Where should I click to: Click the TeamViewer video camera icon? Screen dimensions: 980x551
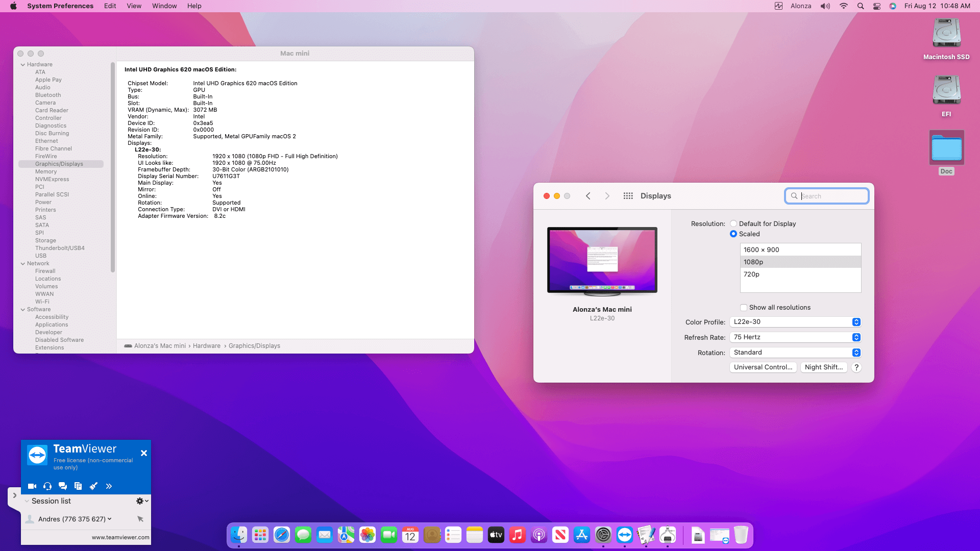click(x=32, y=486)
